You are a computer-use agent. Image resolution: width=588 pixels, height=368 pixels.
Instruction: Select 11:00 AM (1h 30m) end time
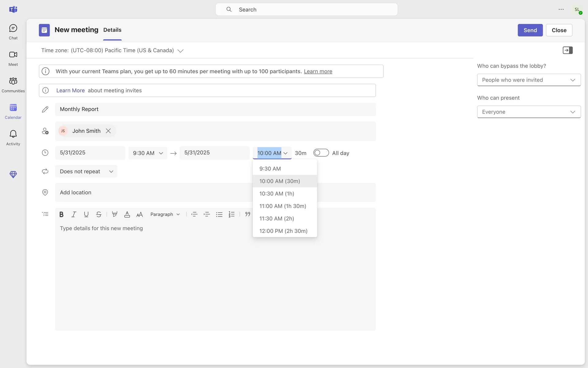pos(283,206)
